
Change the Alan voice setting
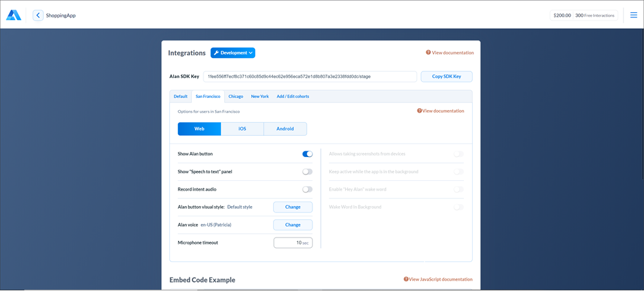click(292, 225)
